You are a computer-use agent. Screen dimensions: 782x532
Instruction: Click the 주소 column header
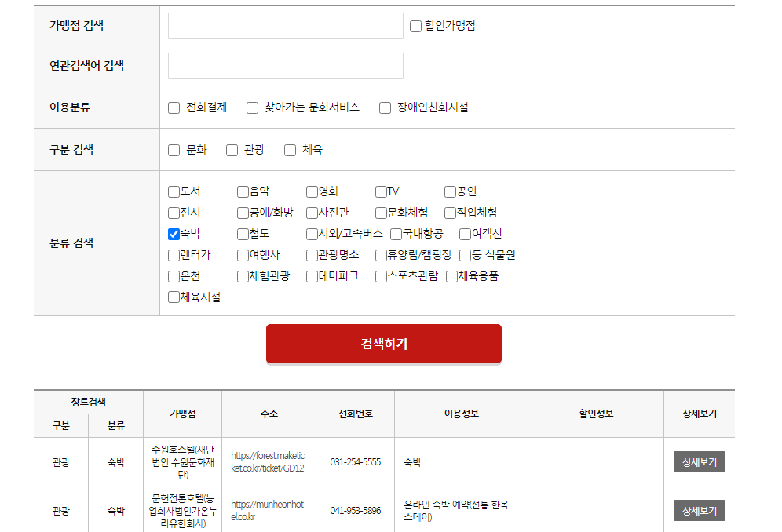tap(269, 414)
